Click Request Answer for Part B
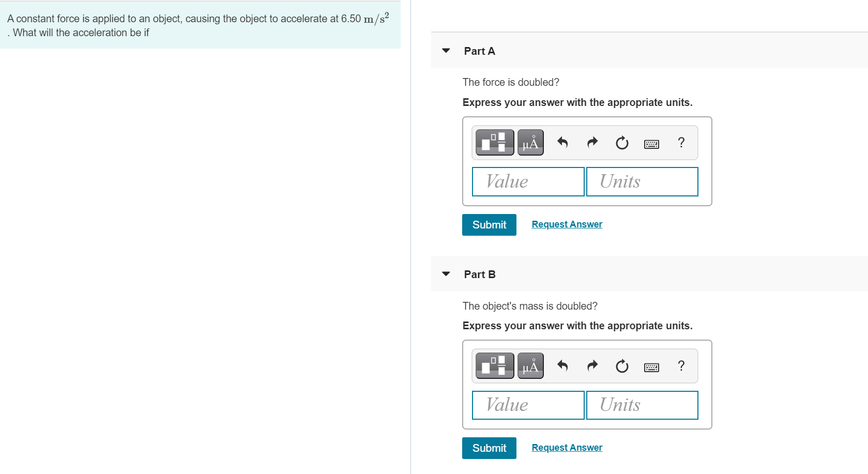 tap(567, 447)
